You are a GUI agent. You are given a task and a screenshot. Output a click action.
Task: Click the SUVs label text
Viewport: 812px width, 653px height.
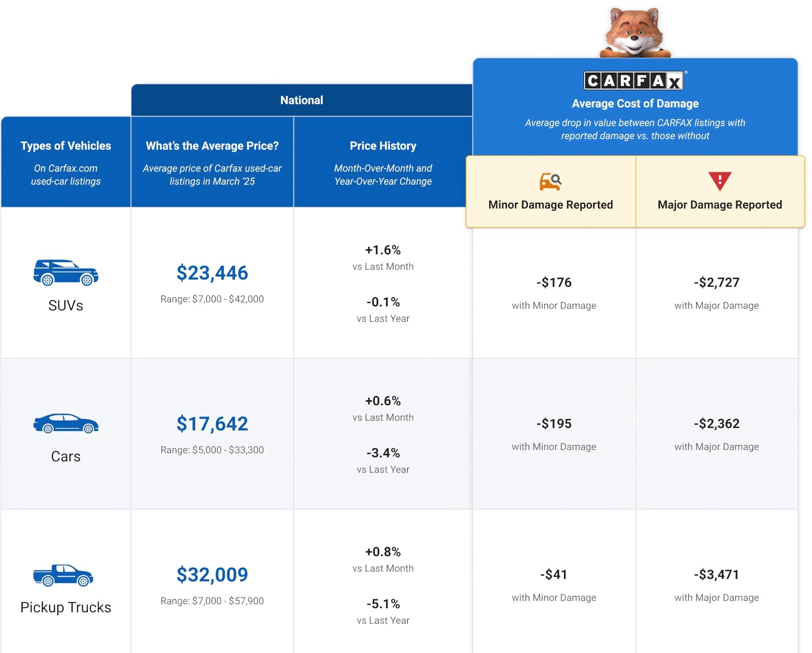[x=65, y=305]
